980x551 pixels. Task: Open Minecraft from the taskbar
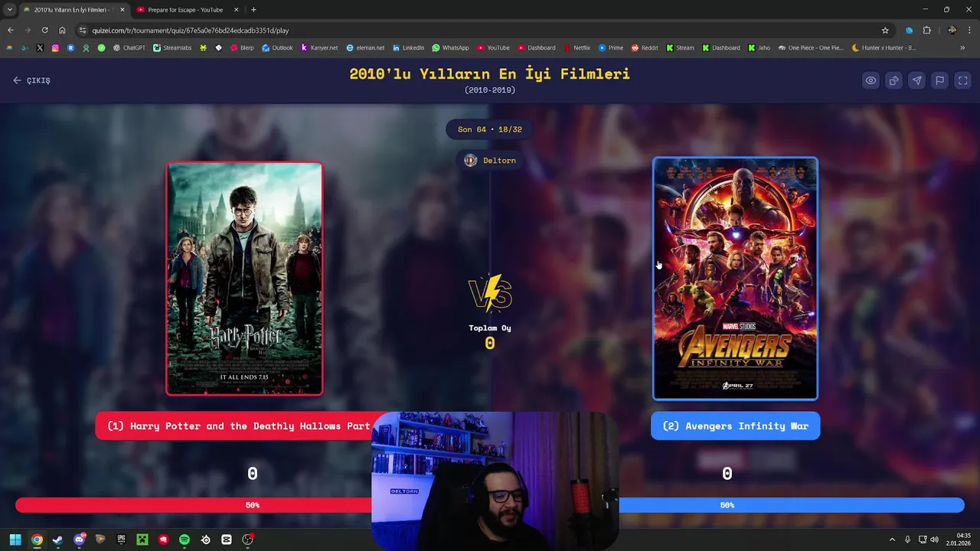coord(142,540)
